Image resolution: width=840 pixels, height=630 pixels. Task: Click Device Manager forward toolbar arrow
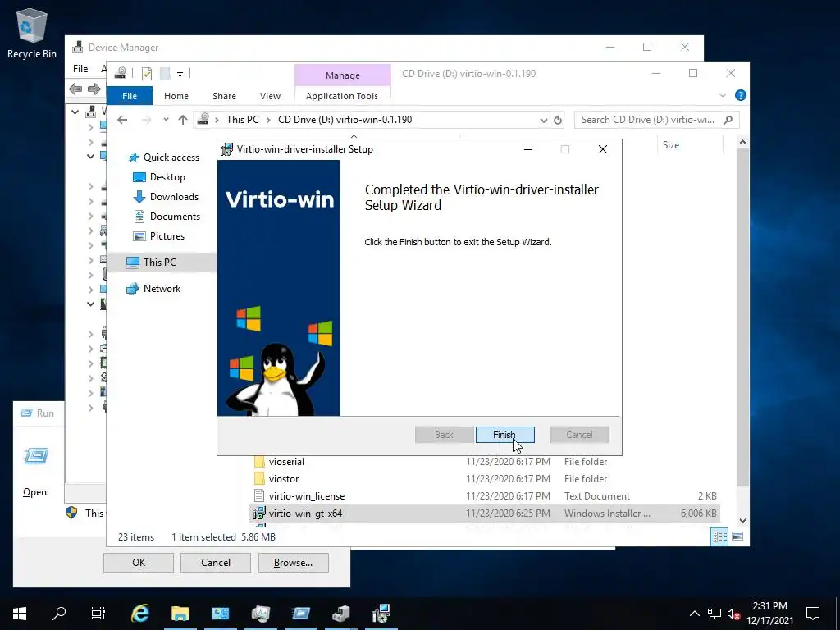[94, 89]
